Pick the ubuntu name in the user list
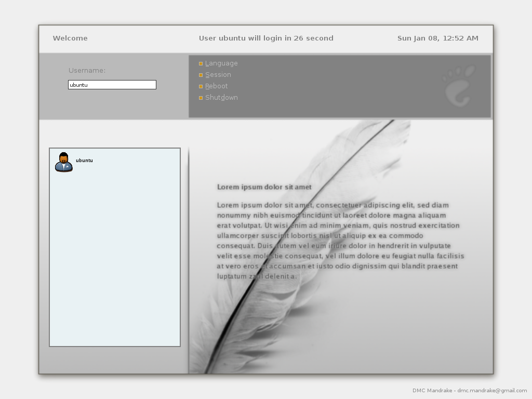532x399 pixels. (84, 161)
